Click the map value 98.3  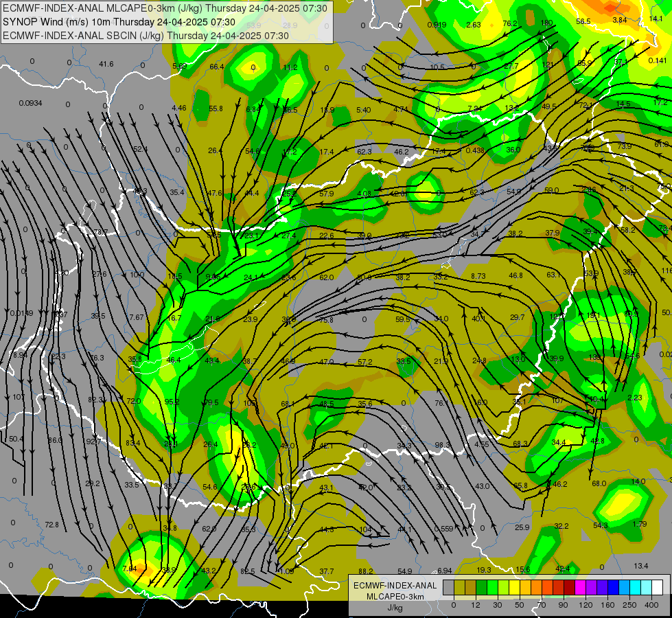tap(443, 446)
